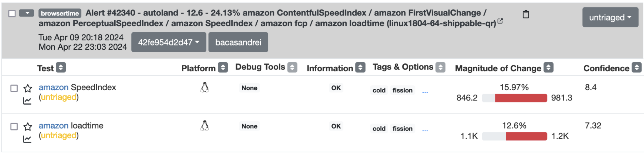Open graph icon for amazon loadtime

(27, 139)
